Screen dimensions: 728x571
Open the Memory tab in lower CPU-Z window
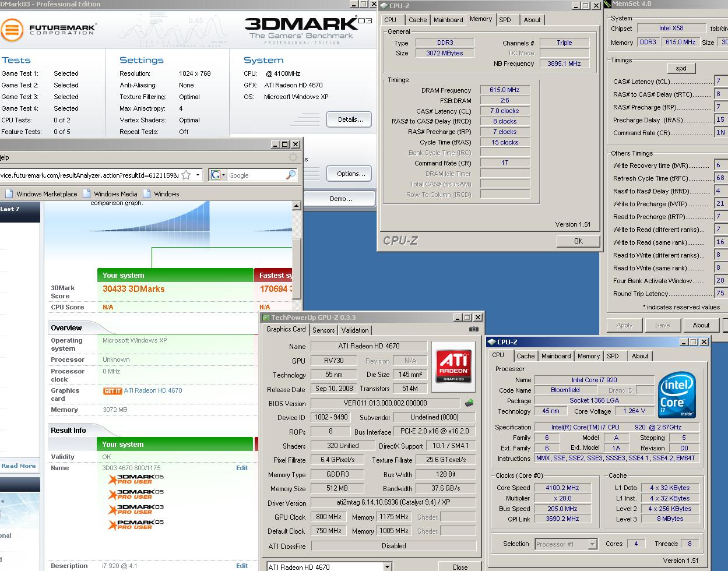(x=589, y=356)
